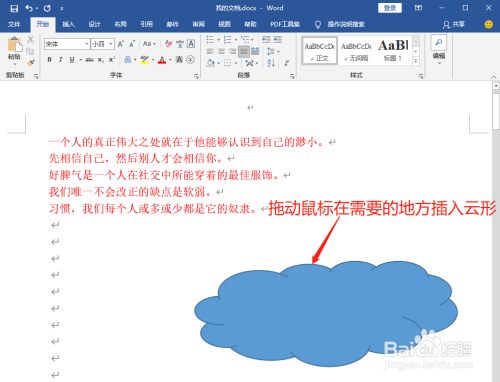Screen dimensions: 500x382
Task: Click the Phonetic Guide icon
Action: (180, 44)
